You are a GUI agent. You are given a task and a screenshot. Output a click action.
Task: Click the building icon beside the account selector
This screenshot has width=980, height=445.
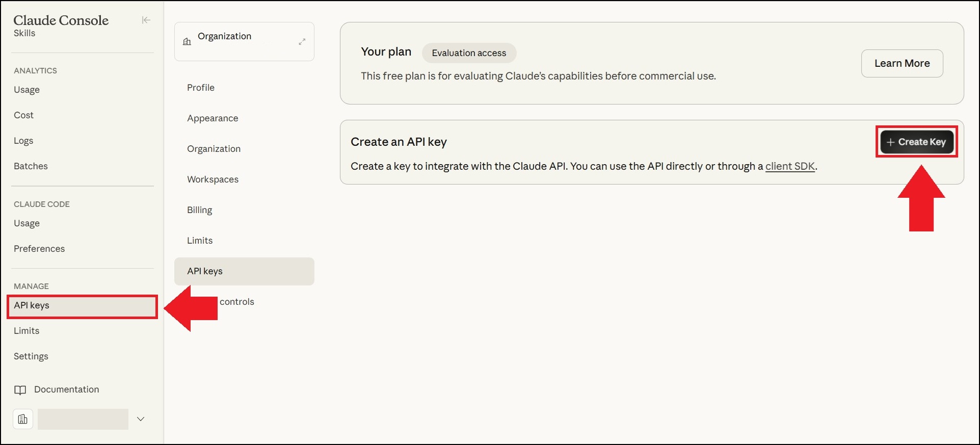(23, 419)
